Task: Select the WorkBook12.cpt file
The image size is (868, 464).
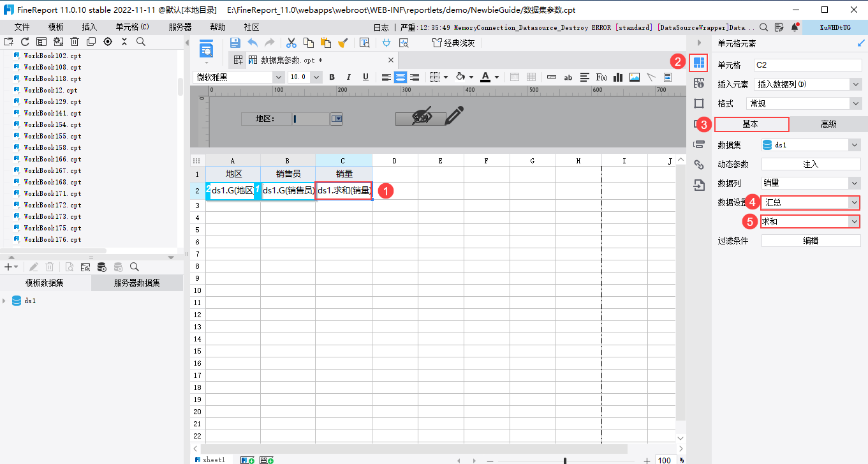Action: click(x=50, y=90)
